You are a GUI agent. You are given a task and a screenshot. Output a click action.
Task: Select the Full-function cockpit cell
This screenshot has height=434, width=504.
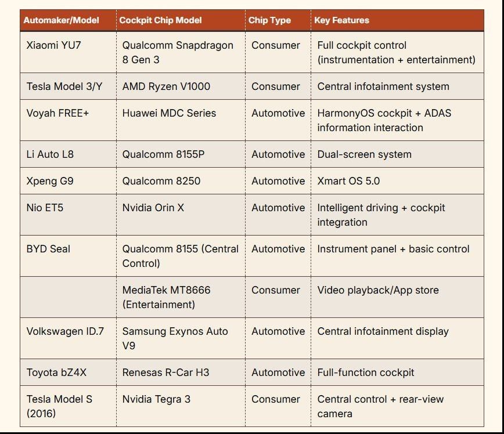point(397,372)
